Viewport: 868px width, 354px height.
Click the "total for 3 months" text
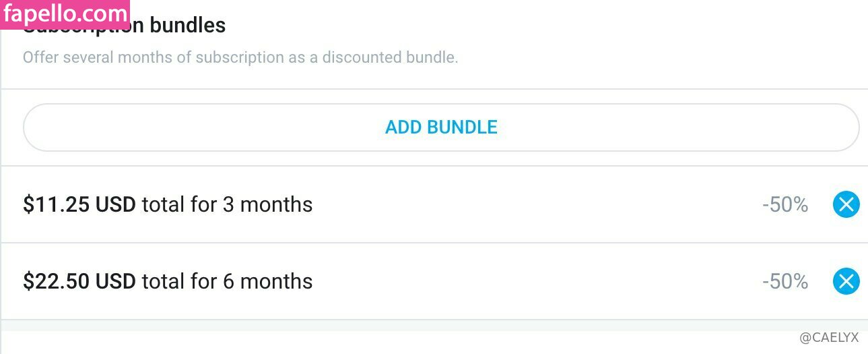point(227,204)
